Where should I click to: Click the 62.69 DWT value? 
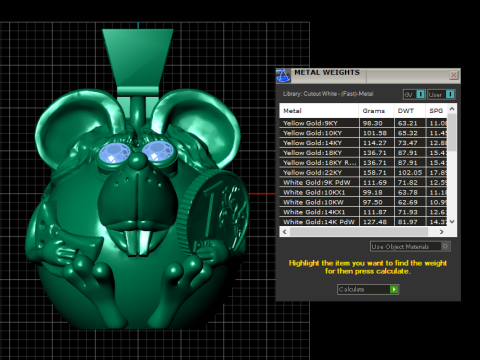pyautogui.click(x=407, y=202)
